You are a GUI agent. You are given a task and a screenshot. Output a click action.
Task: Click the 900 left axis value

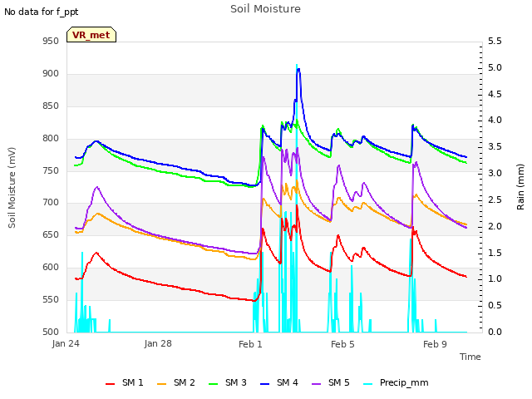click(51, 74)
